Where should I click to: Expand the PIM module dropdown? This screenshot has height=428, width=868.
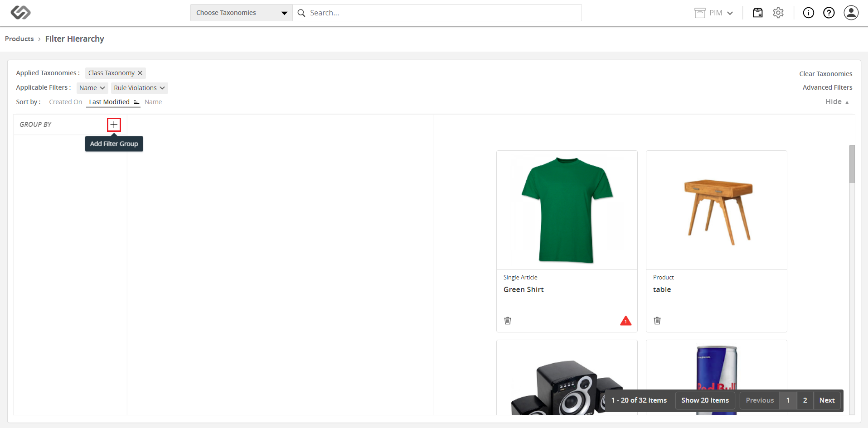pos(730,13)
